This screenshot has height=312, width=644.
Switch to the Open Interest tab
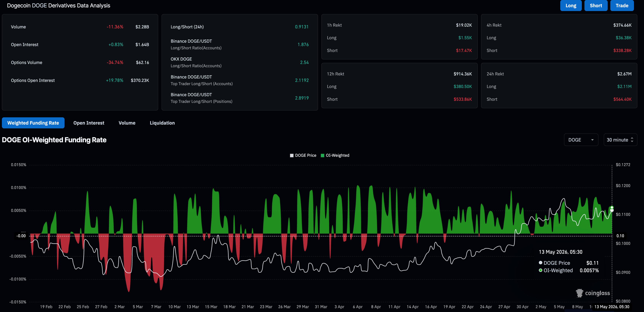(x=89, y=123)
